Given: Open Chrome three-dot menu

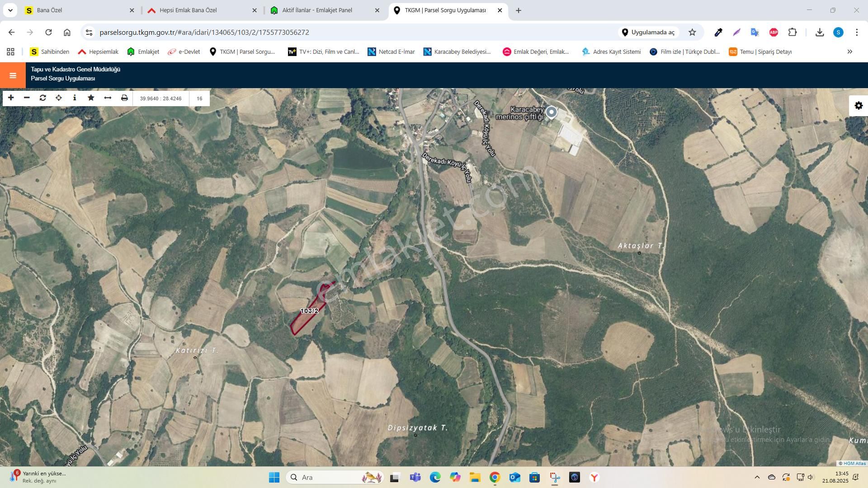Looking at the screenshot, I should [857, 32].
